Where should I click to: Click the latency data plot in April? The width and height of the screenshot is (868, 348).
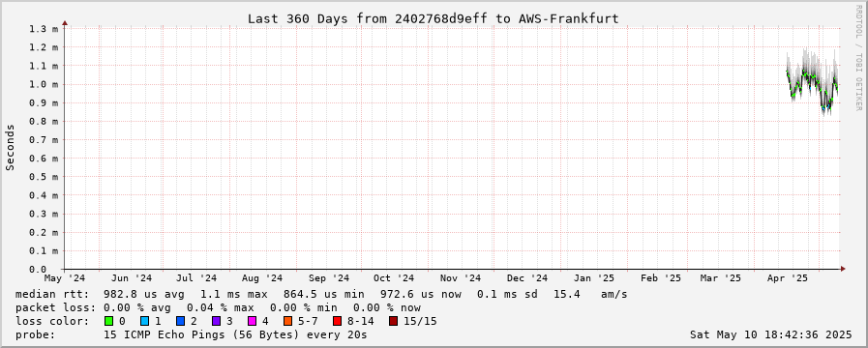pos(812,82)
